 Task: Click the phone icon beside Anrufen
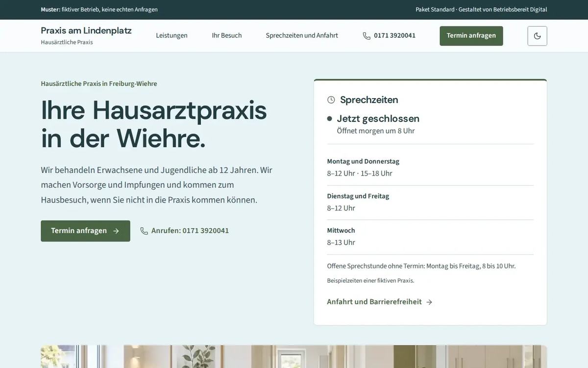click(144, 231)
